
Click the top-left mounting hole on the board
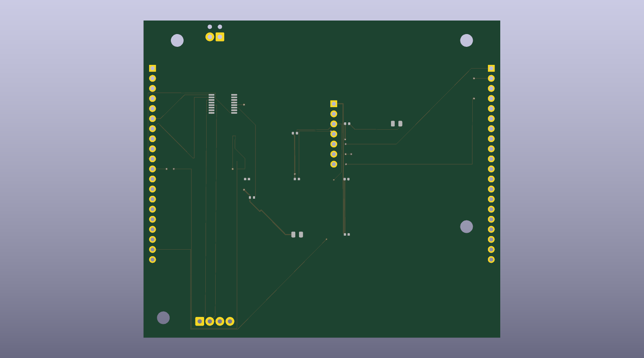177,40
